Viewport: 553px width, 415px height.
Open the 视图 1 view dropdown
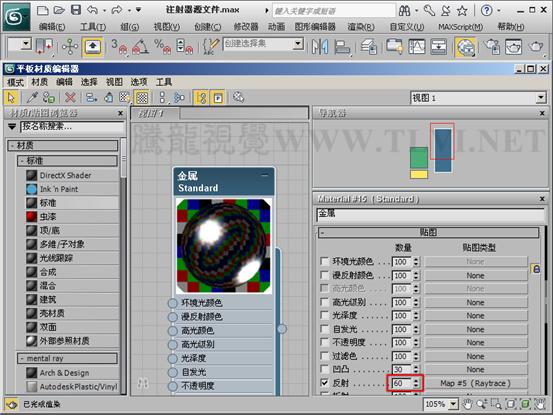[479, 98]
